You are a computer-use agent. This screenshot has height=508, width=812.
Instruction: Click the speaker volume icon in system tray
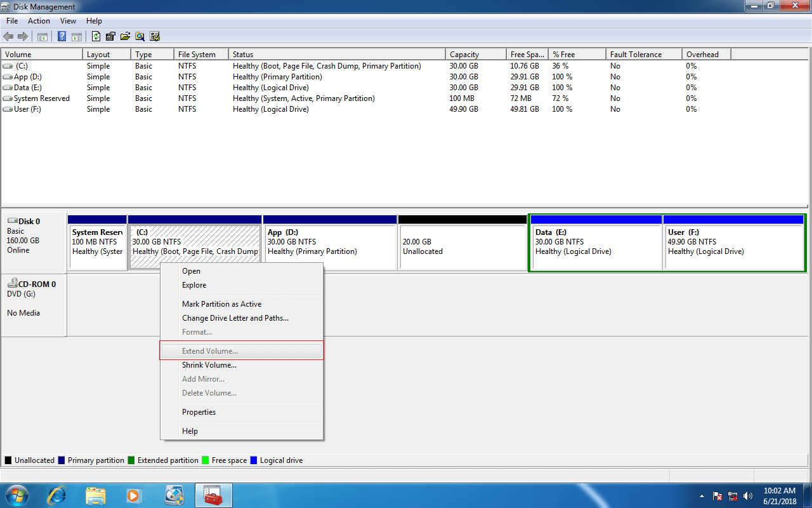pos(748,496)
